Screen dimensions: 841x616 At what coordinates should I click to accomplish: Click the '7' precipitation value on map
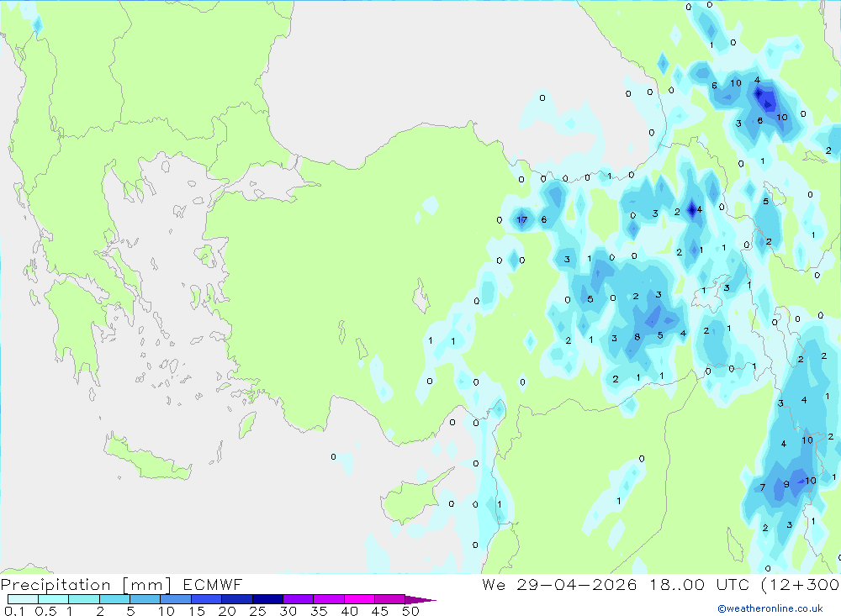pos(763,487)
